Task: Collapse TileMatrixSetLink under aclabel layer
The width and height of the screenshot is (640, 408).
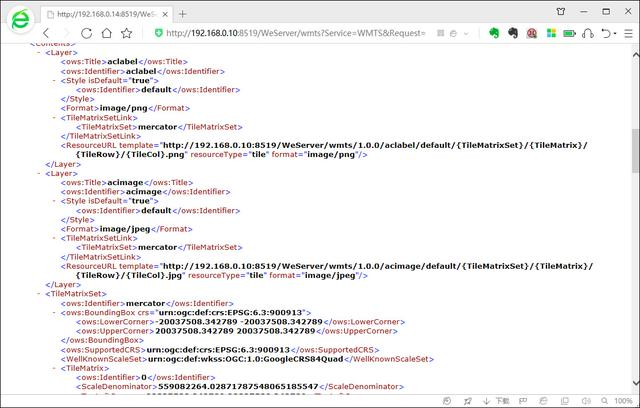Action: [54, 118]
